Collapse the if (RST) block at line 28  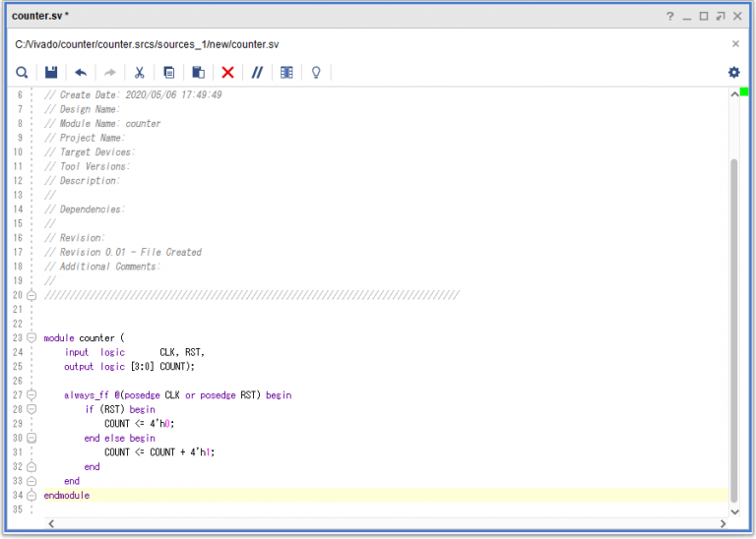[31, 409]
